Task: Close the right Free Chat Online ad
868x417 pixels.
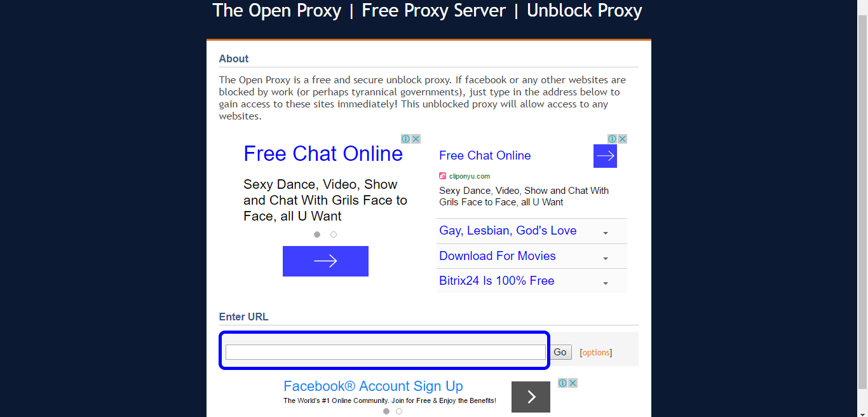Action: (x=623, y=139)
